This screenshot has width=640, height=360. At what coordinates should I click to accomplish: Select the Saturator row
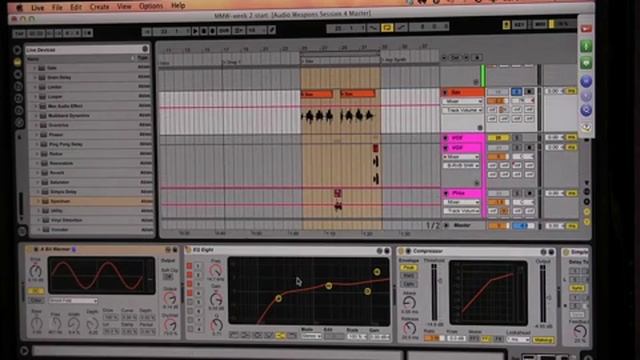point(92,182)
